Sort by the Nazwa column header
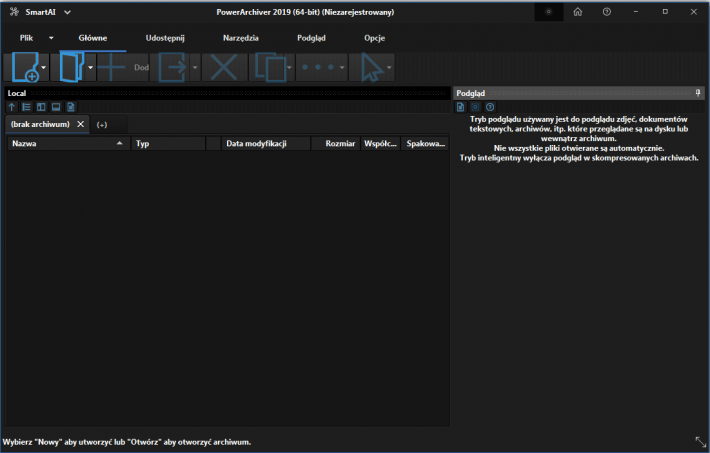Viewport: 710px width, 453px height. point(68,144)
